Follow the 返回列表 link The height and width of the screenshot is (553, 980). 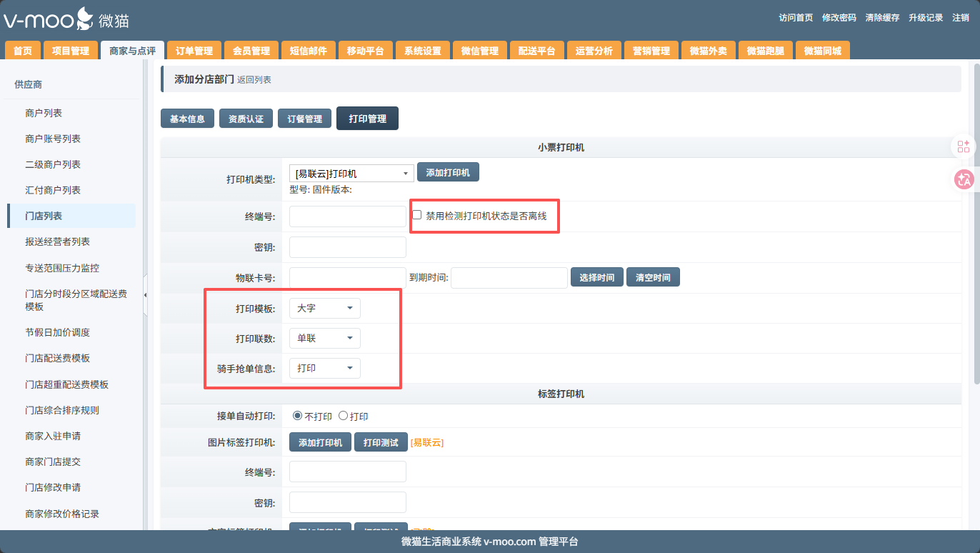click(254, 80)
